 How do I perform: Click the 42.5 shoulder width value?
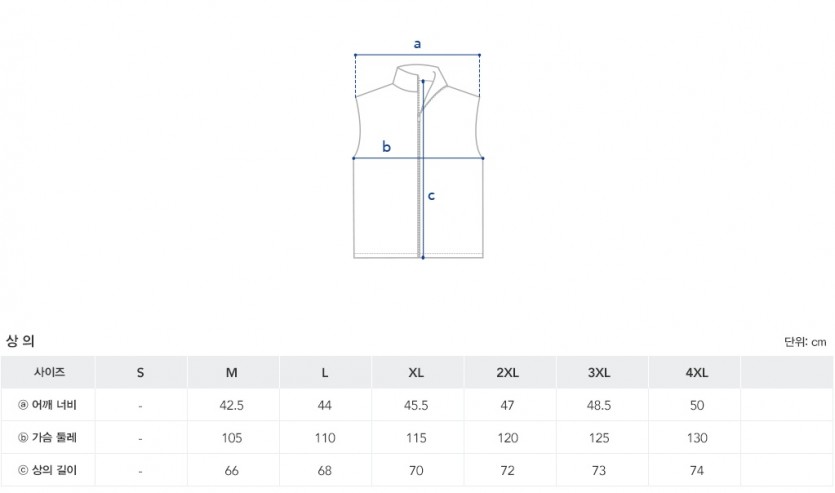coord(232,405)
